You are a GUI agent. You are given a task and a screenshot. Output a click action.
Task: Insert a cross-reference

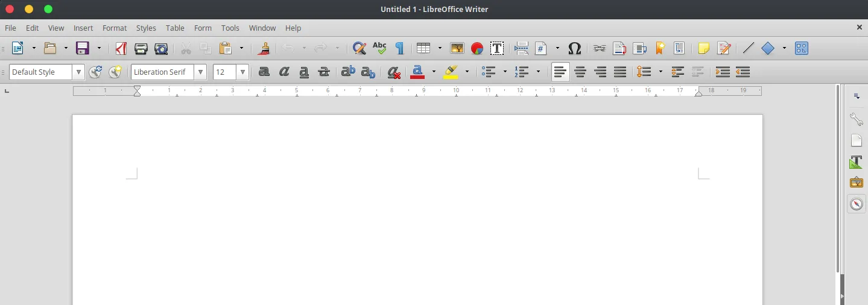click(679, 48)
